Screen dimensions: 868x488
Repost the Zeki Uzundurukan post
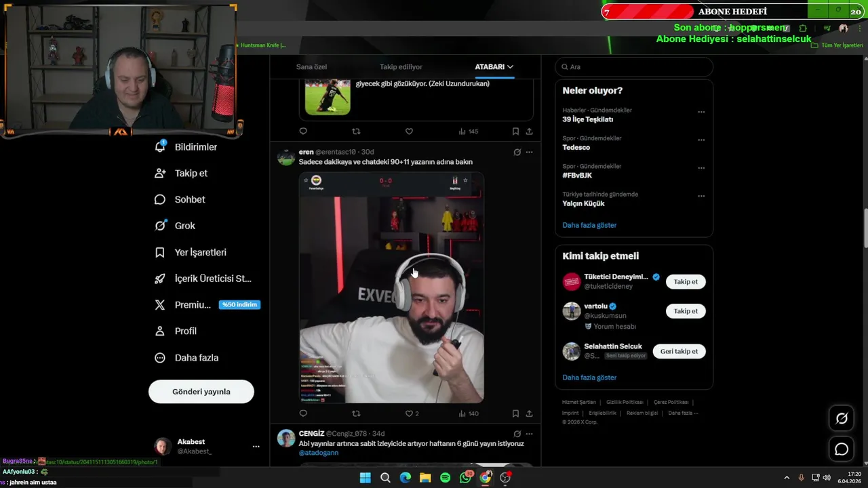click(x=356, y=131)
